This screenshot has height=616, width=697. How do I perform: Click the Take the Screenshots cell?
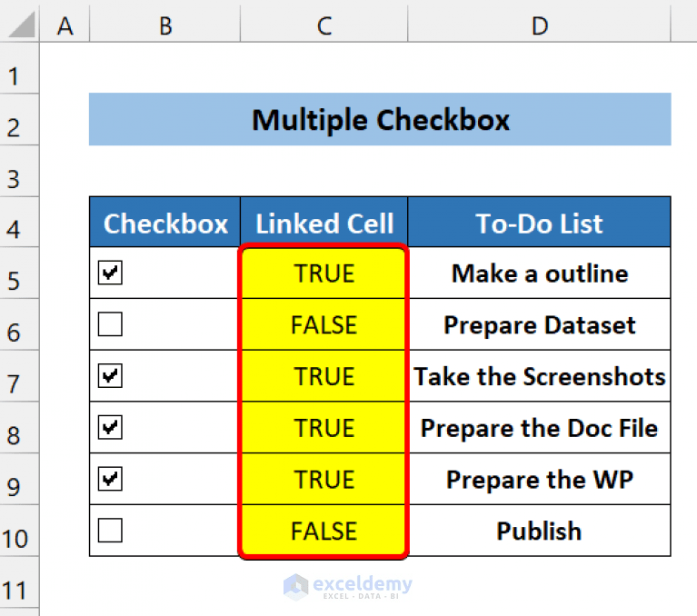tap(539, 376)
